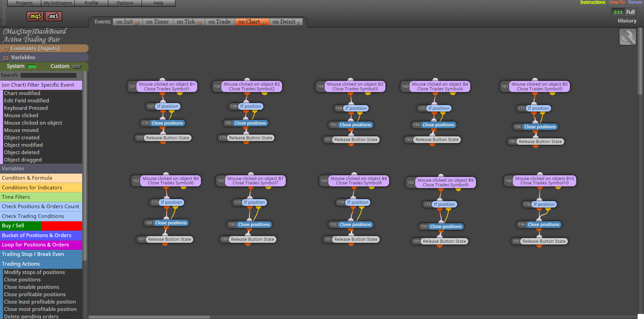The height and width of the screenshot is (319, 644).
Task: Click the Full view button
Action: [x=630, y=12]
